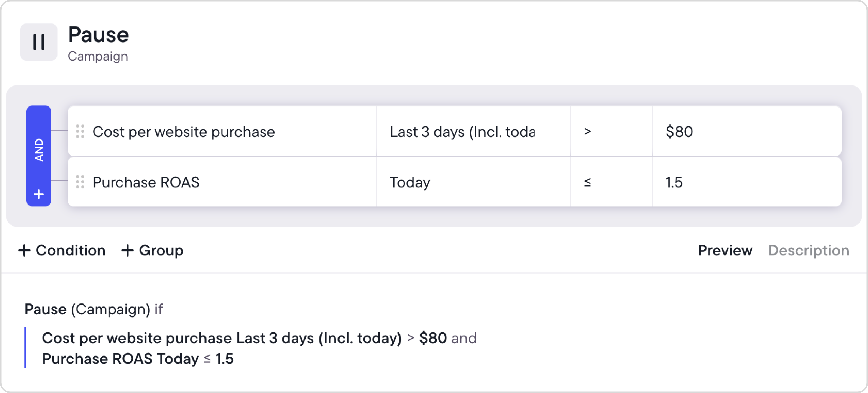The height and width of the screenshot is (393, 868).
Task: Click the 1.5 value field
Action: tap(747, 182)
